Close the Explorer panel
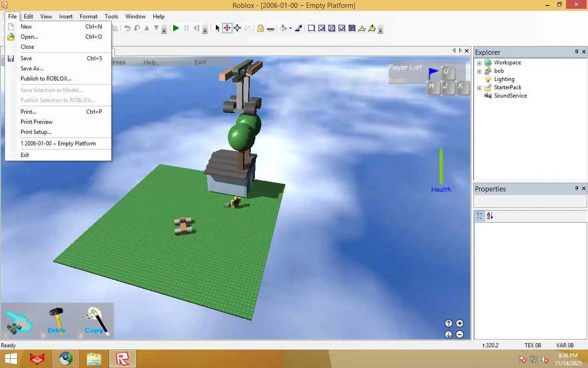This screenshot has height=368, width=588. [584, 52]
